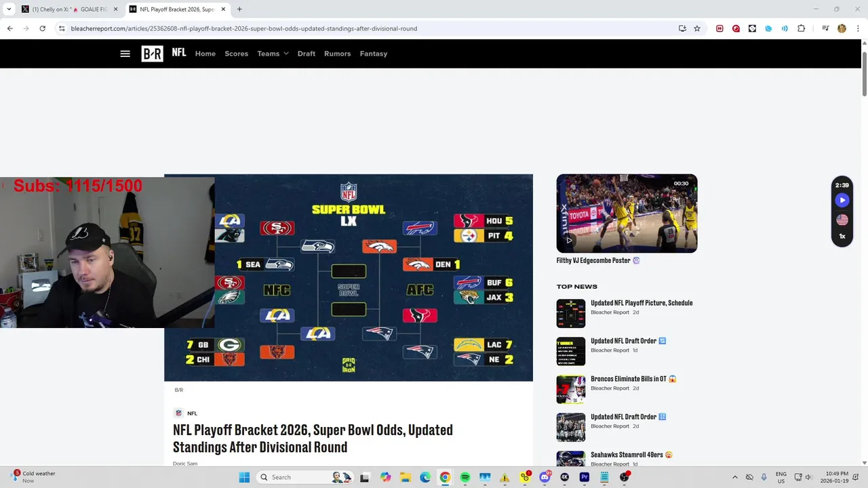The width and height of the screenshot is (868, 488).
Task: Click the US flag icon in the side widget
Action: click(x=842, y=220)
